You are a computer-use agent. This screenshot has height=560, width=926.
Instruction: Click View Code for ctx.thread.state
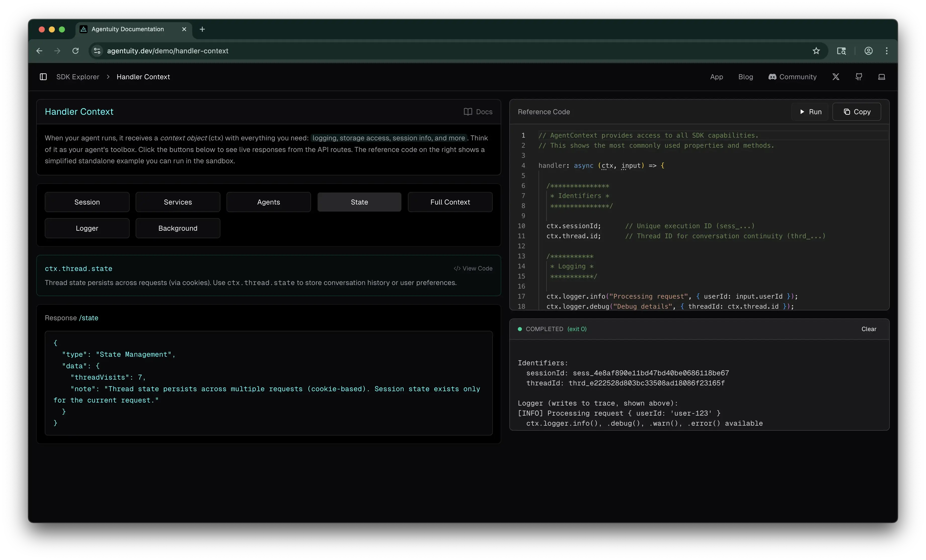(473, 268)
